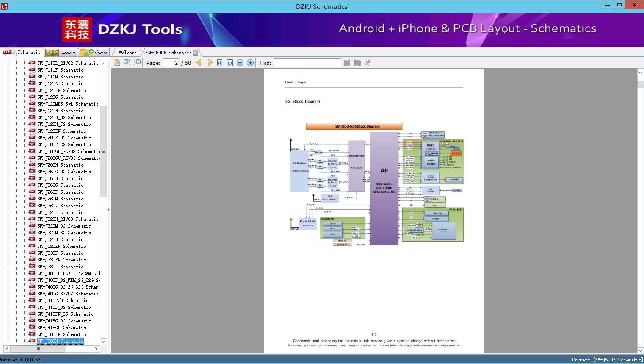The height and width of the screenshot is (364, 644).
Task: Zoom in with the plus icon
Action: click(x=250, y=63)
